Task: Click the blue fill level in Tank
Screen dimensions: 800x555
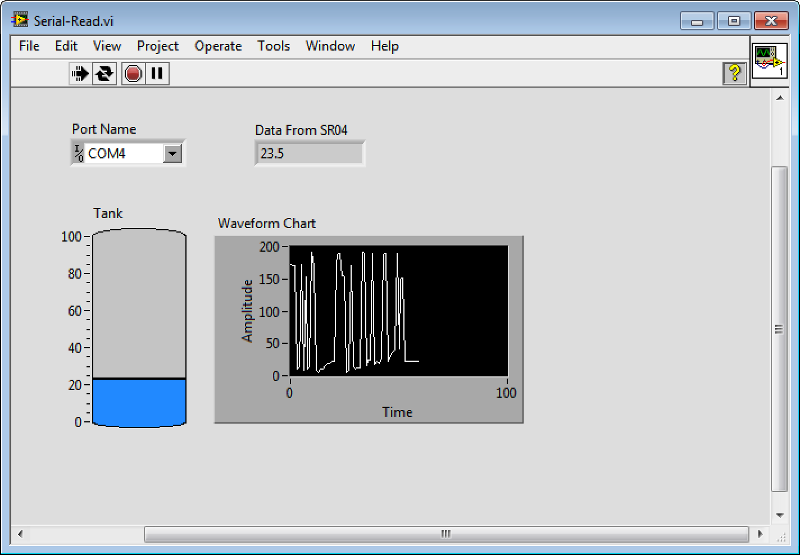Action: tap(139, 402)
